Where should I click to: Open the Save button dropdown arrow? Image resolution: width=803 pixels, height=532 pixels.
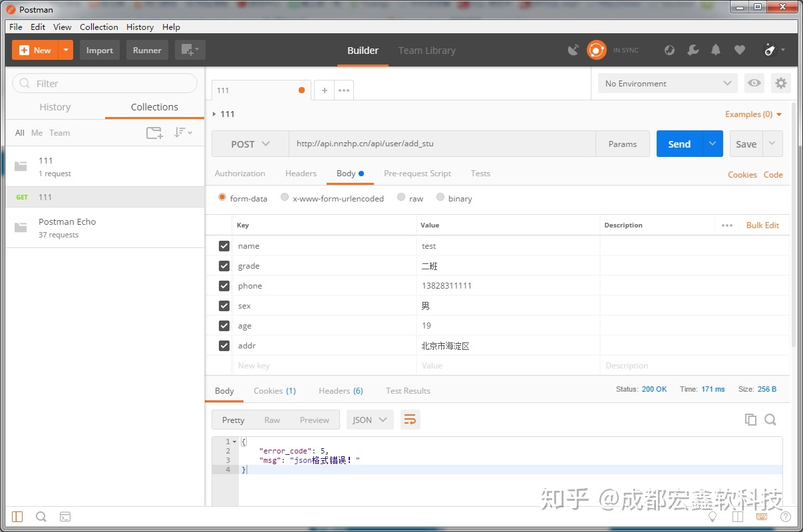coord(772,144)
